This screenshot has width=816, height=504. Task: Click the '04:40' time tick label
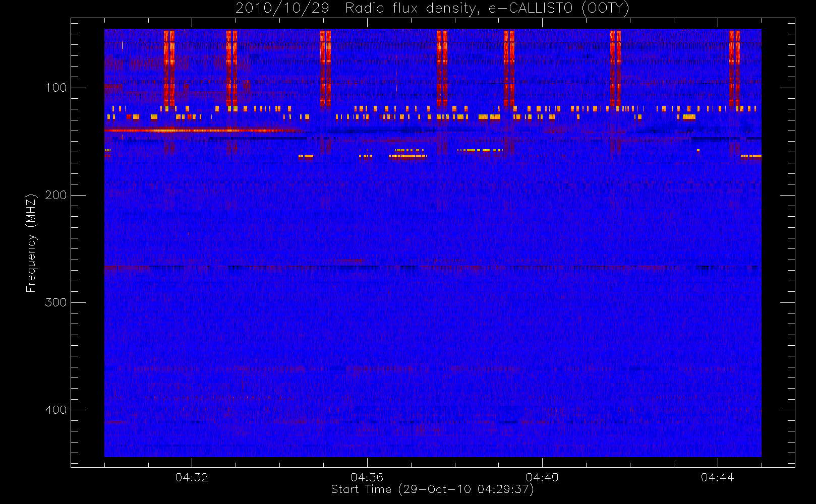(x=542, y=477)
